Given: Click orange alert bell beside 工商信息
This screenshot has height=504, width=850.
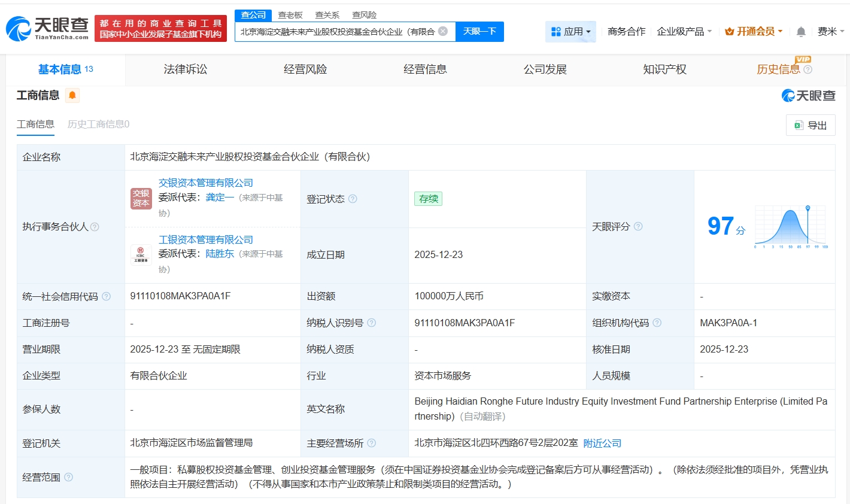Looking at the screenshot, I should point(72,95).
